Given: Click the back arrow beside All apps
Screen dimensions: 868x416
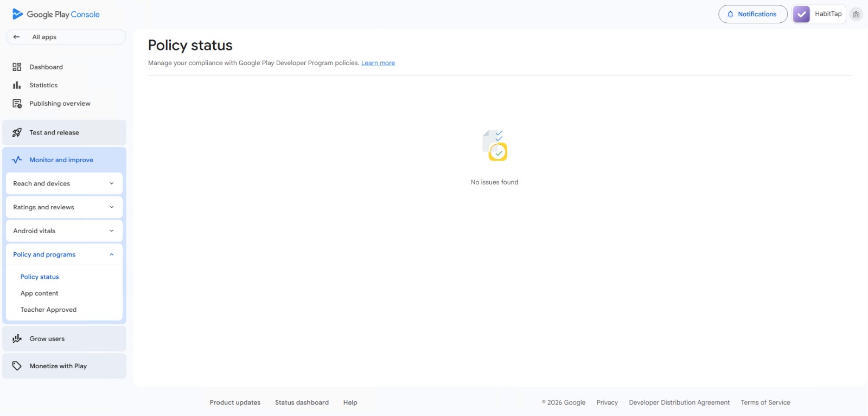Looking at the screenshot, I should (16, 37).
